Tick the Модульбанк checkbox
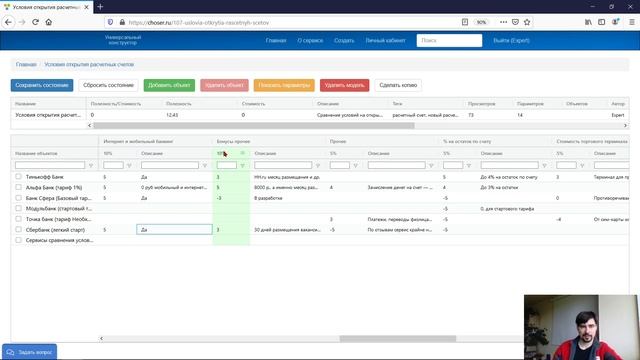 tap(18, 208)
